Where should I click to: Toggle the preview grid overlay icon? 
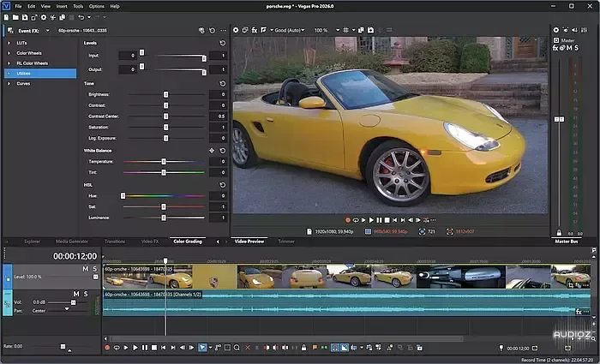pos(345,30)
